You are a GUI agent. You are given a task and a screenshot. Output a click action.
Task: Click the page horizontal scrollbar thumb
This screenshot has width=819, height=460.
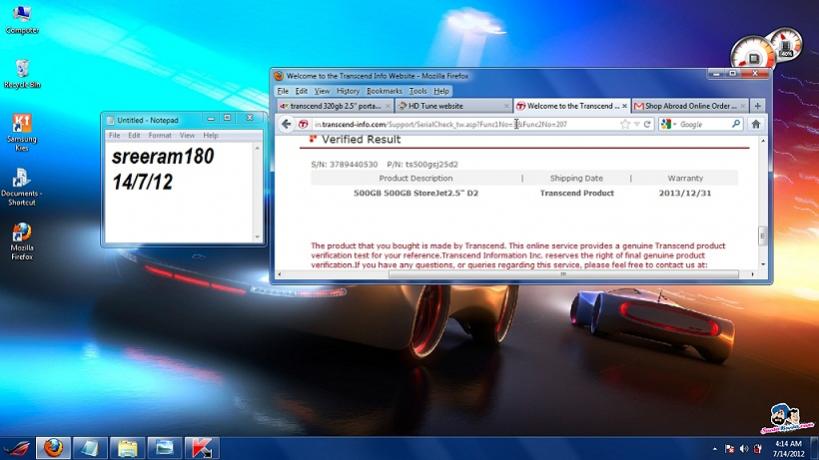click(x=563, y=274)
